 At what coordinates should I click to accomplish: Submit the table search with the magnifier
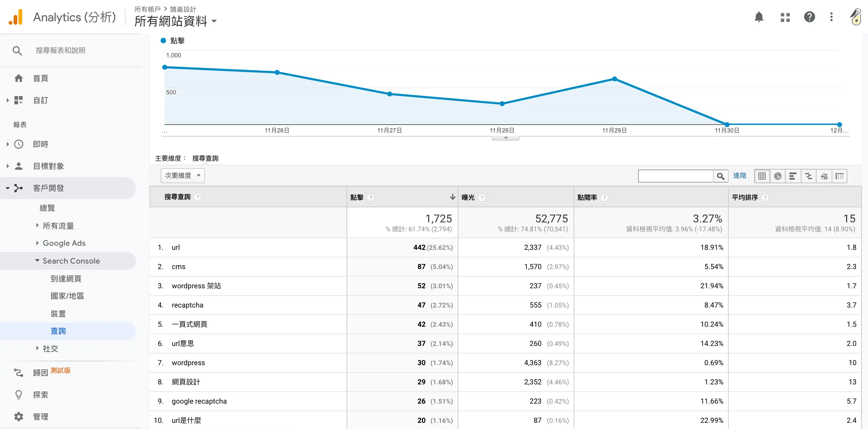pos(720,176)
